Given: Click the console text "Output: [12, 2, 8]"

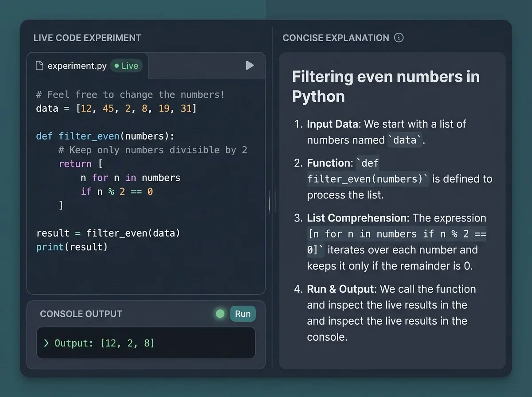Looking at the screenshot, I should click(105, 343).
